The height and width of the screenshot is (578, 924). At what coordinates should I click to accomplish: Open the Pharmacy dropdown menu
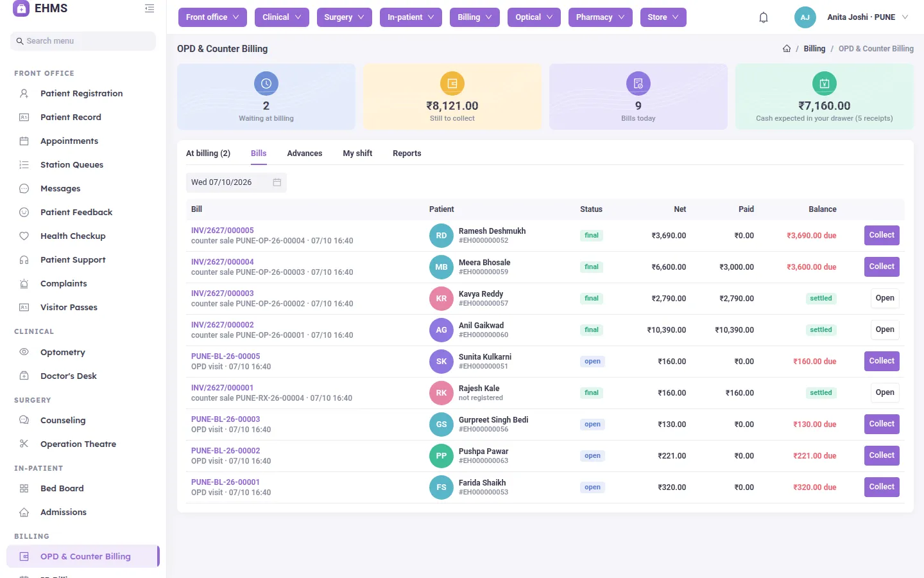601,17
